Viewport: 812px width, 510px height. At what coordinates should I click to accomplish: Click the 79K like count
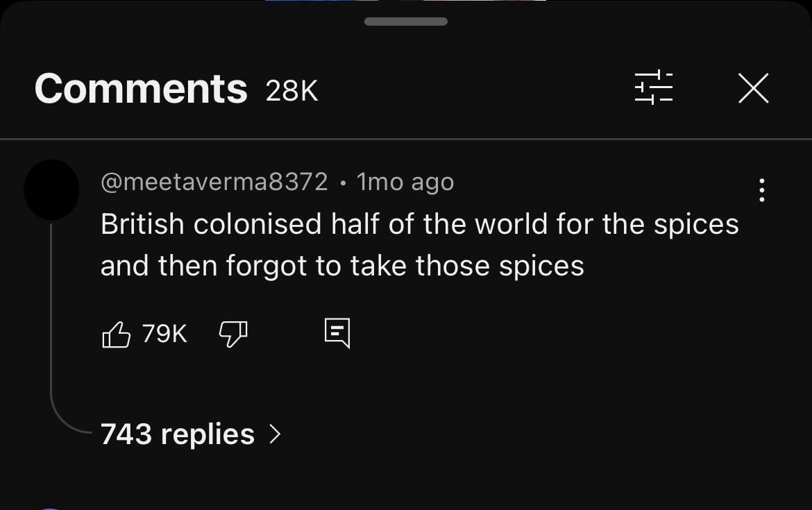(164, 334)
